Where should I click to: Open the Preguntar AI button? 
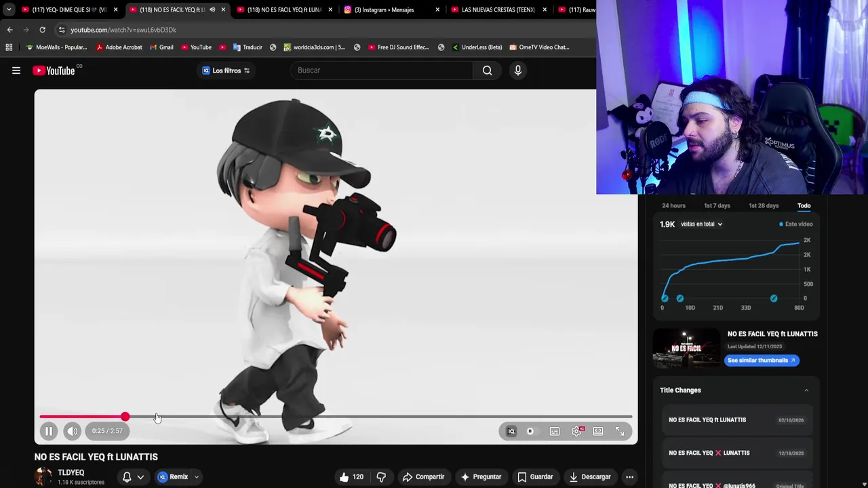coord(481,477)
